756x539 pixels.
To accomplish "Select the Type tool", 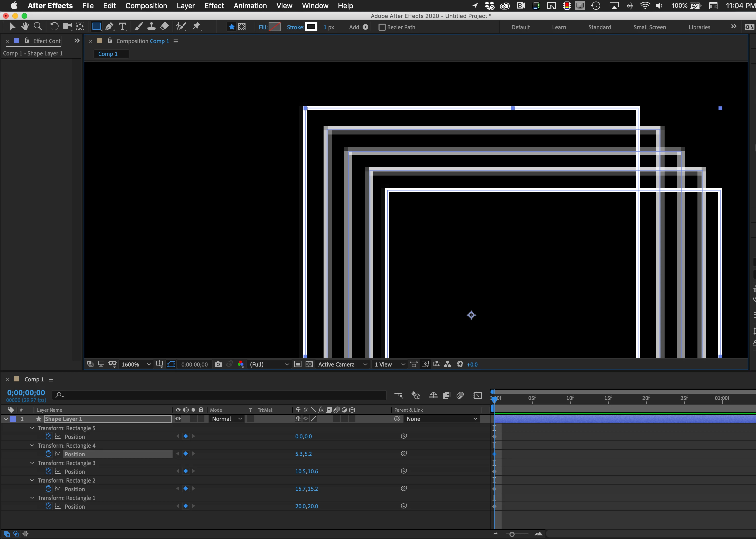I will [x=122, y=26].
